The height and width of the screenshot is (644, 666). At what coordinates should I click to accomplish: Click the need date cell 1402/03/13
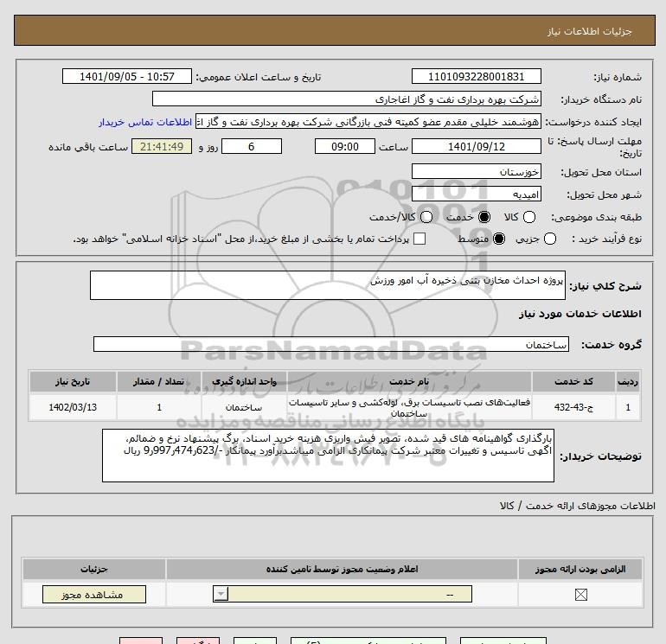(73, 407)
